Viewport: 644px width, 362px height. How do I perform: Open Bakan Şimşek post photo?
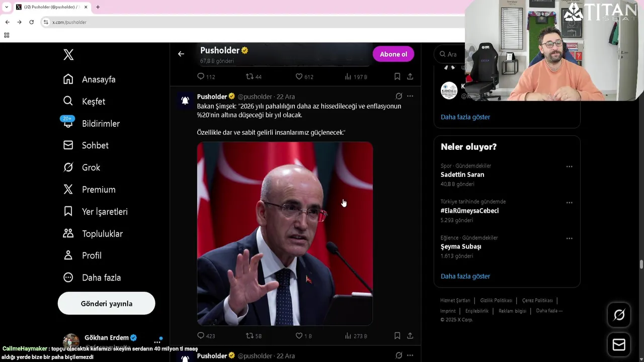click(x=285, y=234)
